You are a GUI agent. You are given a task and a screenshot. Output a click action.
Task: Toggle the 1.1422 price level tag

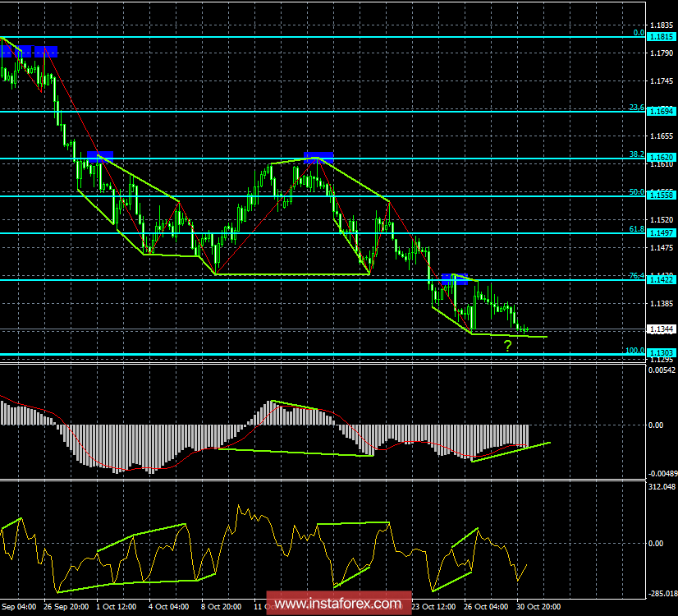[662, 281]
